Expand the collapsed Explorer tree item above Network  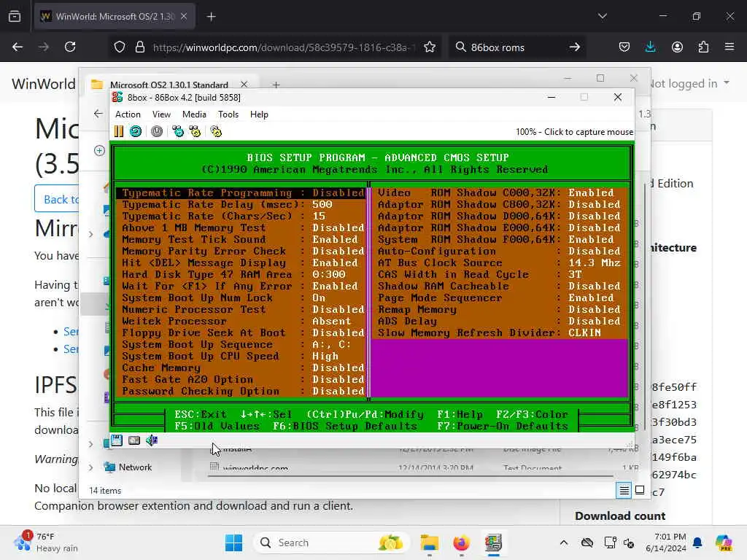click(x=91, y=444)
